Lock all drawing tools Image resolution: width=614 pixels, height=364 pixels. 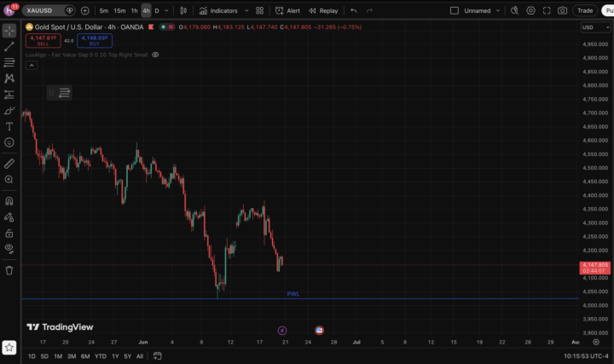(9, 234)
